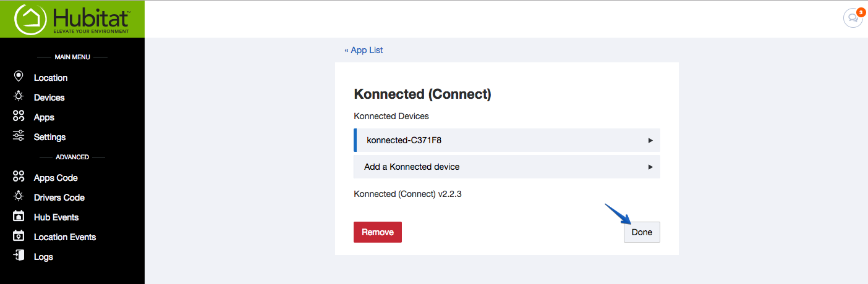Viewport: 868px width, 284px height.
Task: Click the Apps Code icon
Action: point(19,177)
